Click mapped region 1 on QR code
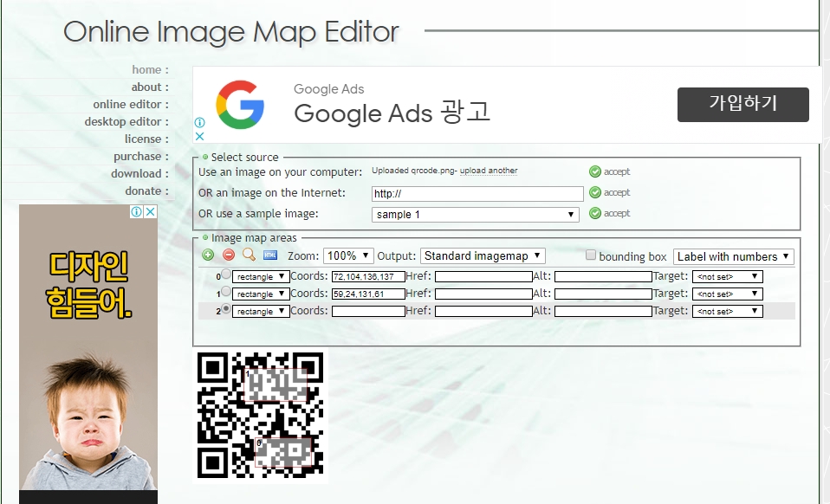 pos(276,385)
